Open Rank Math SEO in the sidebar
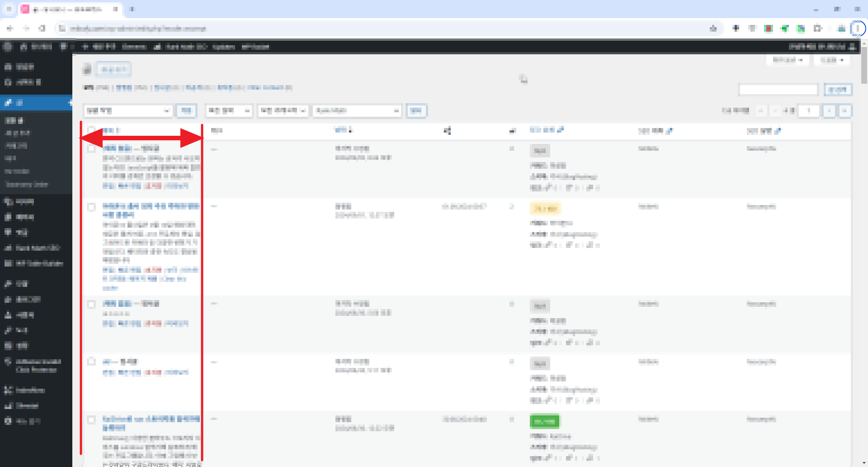 tap(36, 248)
